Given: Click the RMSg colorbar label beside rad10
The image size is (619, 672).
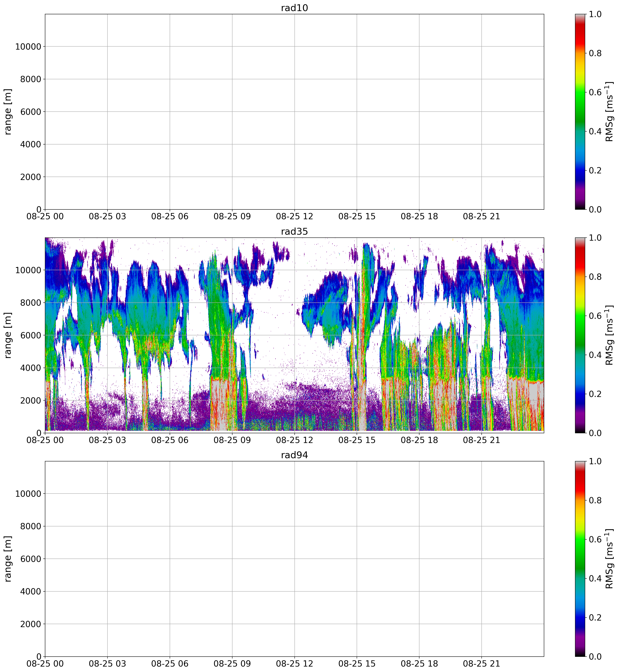Looking at the screenshot, I should click(x=609, y=111).
